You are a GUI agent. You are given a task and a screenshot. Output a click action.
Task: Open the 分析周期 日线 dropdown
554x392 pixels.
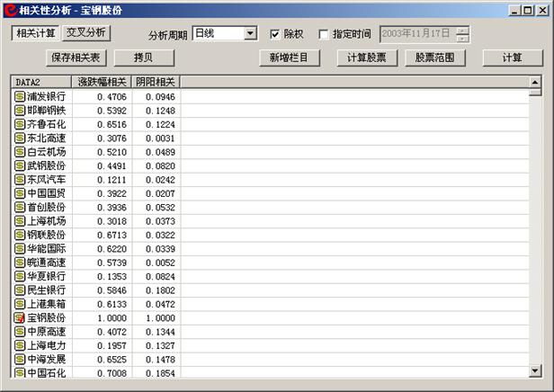(x=250, y=33)
